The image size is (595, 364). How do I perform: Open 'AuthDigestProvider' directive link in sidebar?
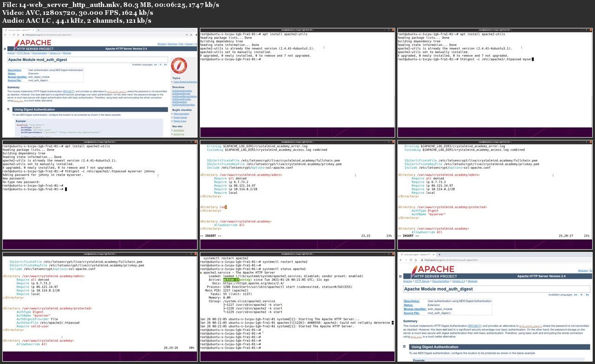(181, 99)
